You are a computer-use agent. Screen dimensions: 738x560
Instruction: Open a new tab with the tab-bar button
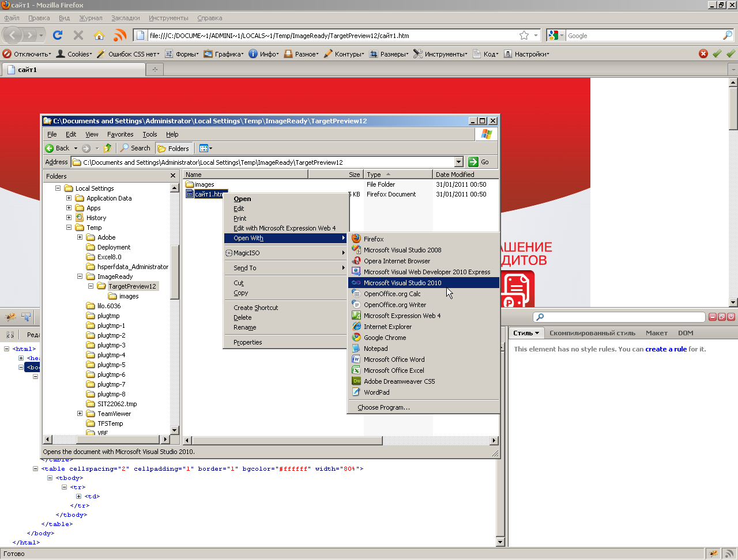coord(155,70)
